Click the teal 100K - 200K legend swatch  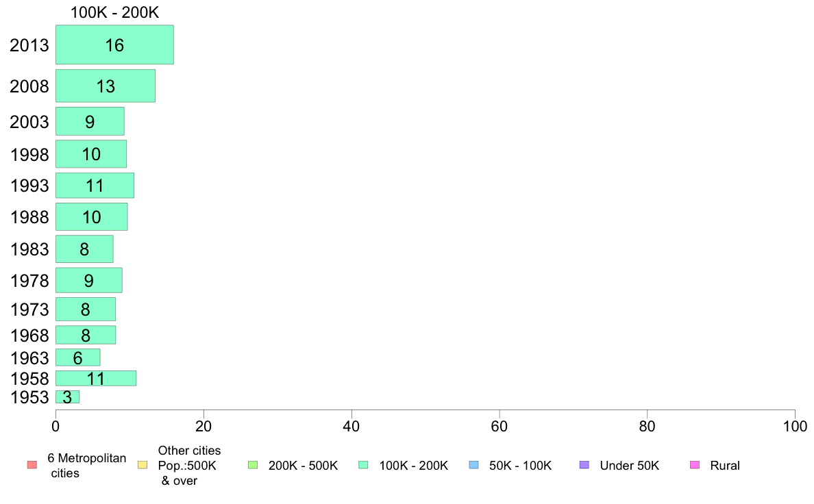coord(363,465)
